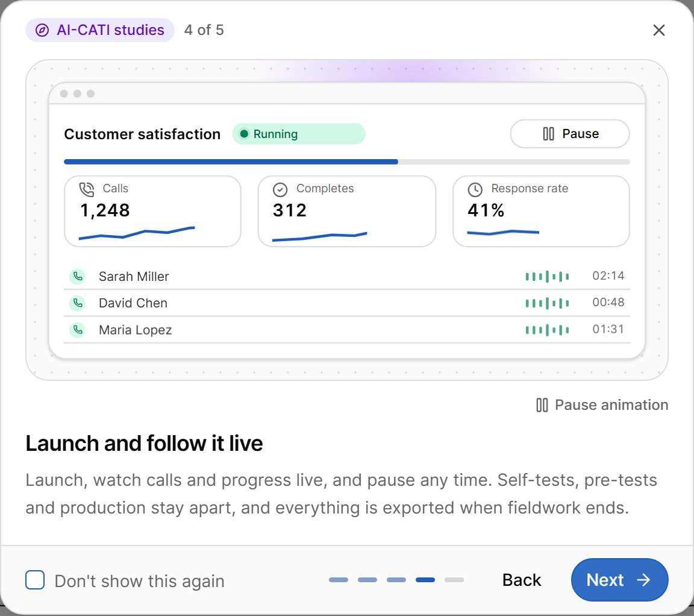Screen dimensions: 694x616
Task: Click the phone icon next to David Chen
Action: [78, 303]
